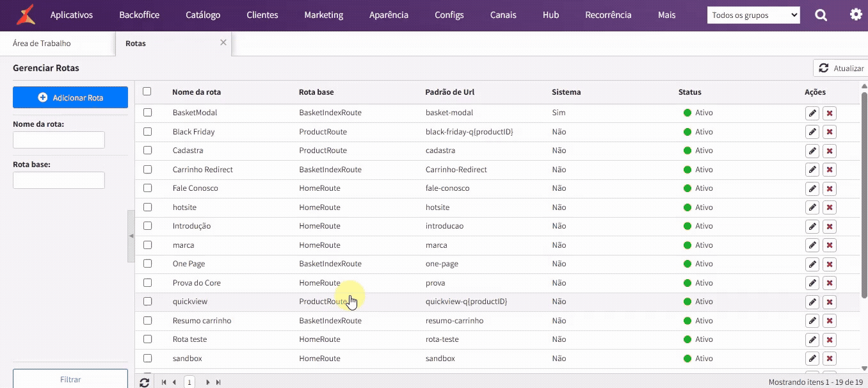
Task: Click the Nome da rota input field
Action: 59,140
